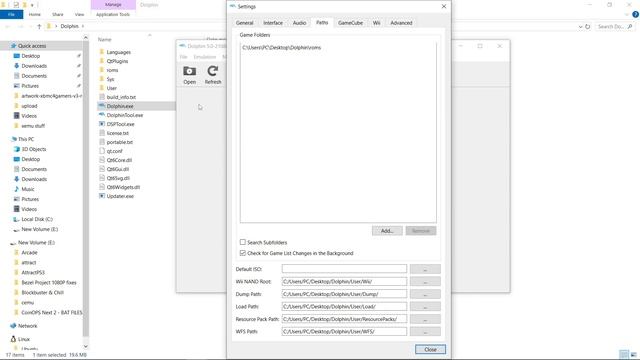This screenshot has height=360, width=640.
Task: Select Dolphin.exe file in Explorer
Action: 120,106
